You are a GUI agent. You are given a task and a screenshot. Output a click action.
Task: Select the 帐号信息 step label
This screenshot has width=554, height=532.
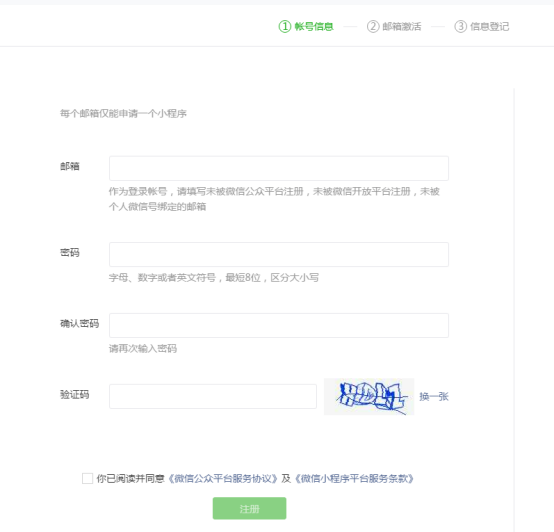pos(314,26)
